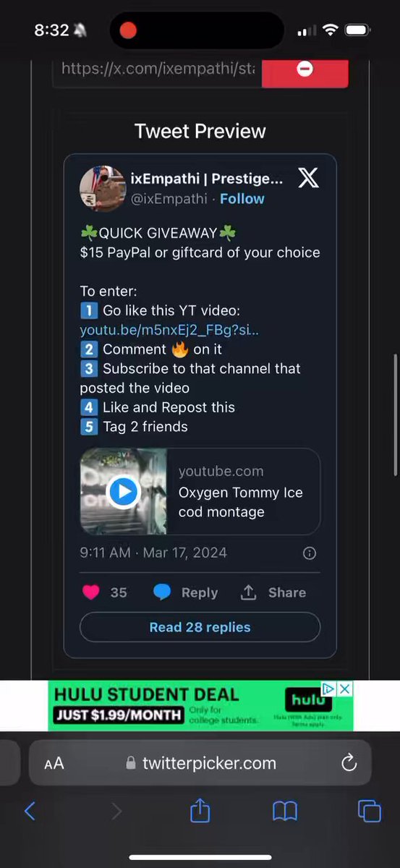Tap the twitterpicker.com address bar
Image resolution: width=400 pixels, height=868 pixels.
tap(200, 763)
